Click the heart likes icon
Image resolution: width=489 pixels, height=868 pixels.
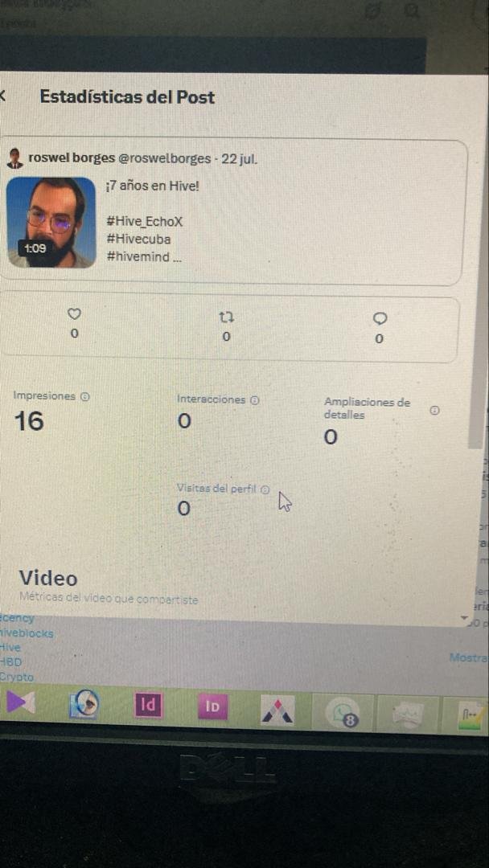click(74, 314)
